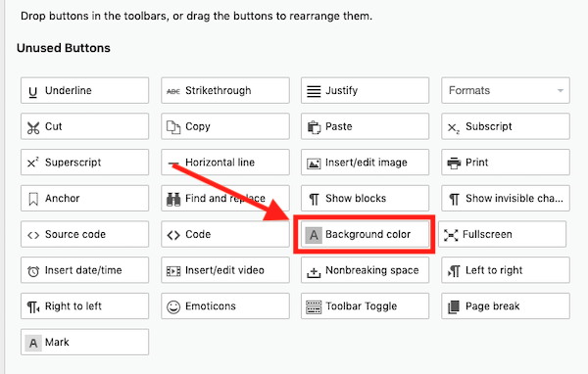Select the Toolbar Toggle button label
The width and height of the screenshot is (588, 374).
tap(361, 306)
